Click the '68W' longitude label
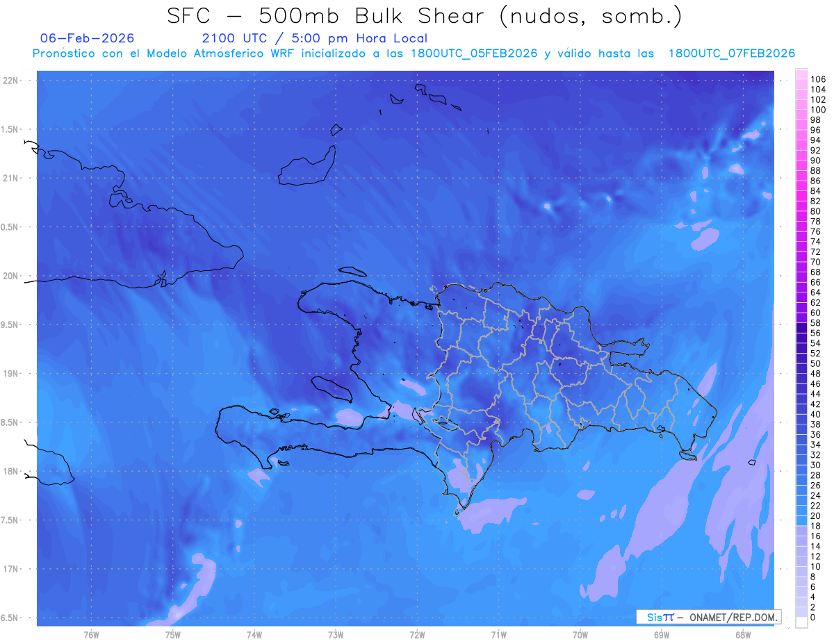834x644 pixels. (x=743, y=634)
